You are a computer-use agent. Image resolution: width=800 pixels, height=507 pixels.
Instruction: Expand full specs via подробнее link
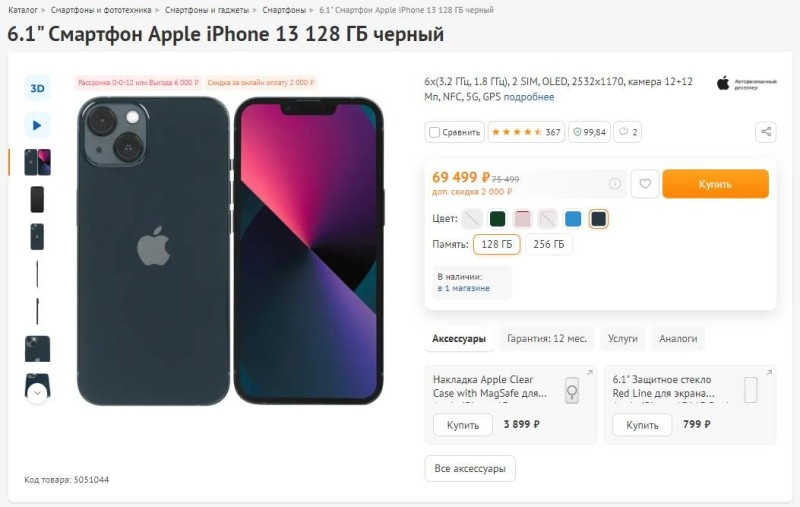[529, 97]
